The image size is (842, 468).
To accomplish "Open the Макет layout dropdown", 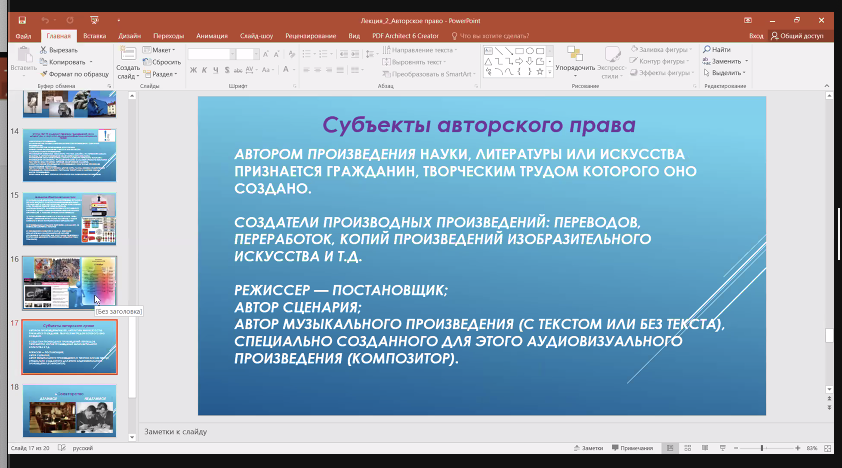I will point(159,50).
